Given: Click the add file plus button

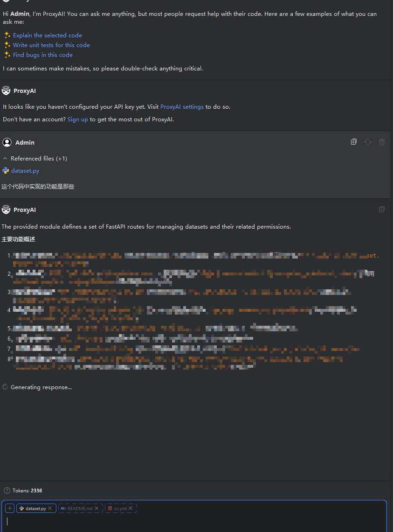Looking at the screenshot, I should coord(10,508).
